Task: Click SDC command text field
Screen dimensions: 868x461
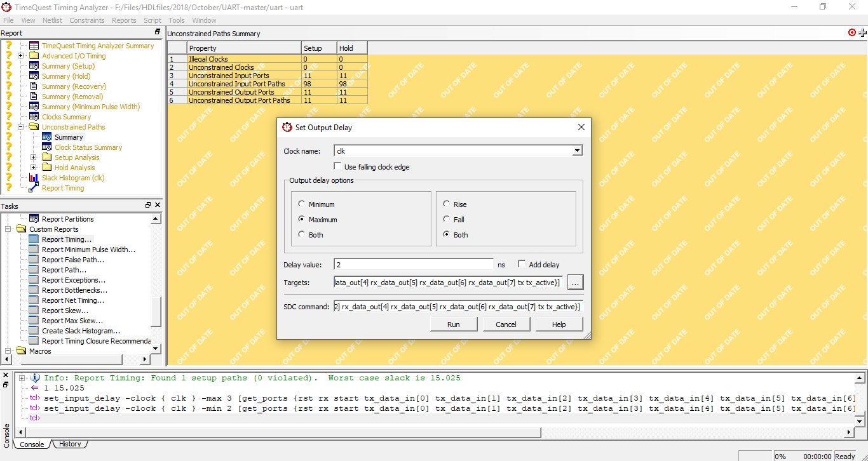Action: click(458, 307)
